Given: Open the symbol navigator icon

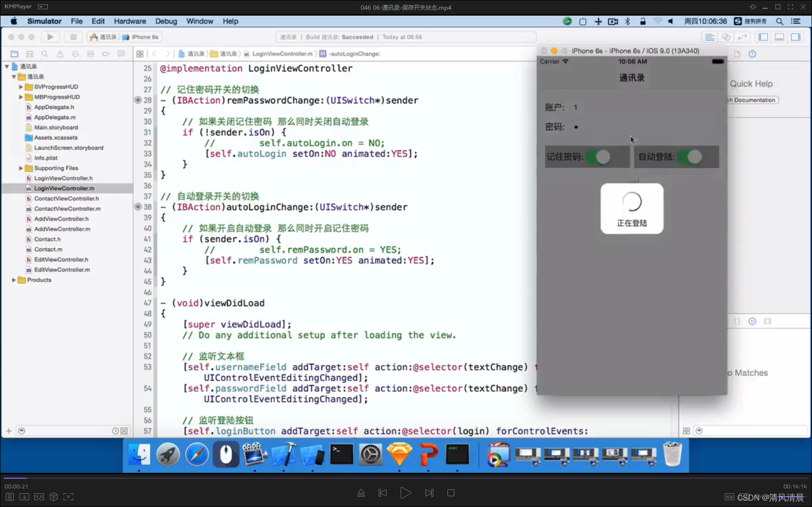Looking at the screenshot, I should 30,54.
